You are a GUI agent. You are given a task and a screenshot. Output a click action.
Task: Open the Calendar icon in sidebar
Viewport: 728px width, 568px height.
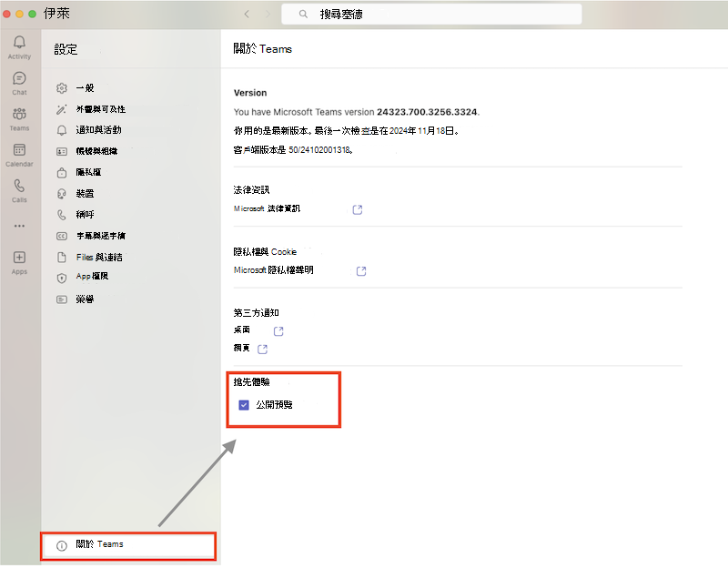pos(19,149)
